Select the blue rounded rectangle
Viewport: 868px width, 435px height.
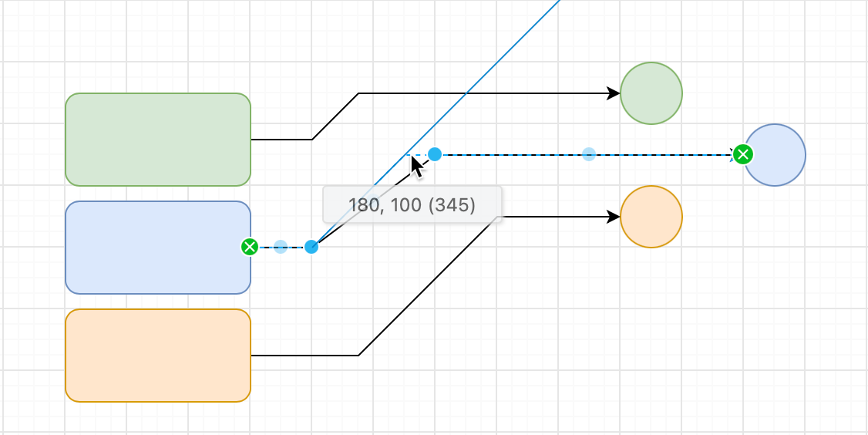coord(158,247)
